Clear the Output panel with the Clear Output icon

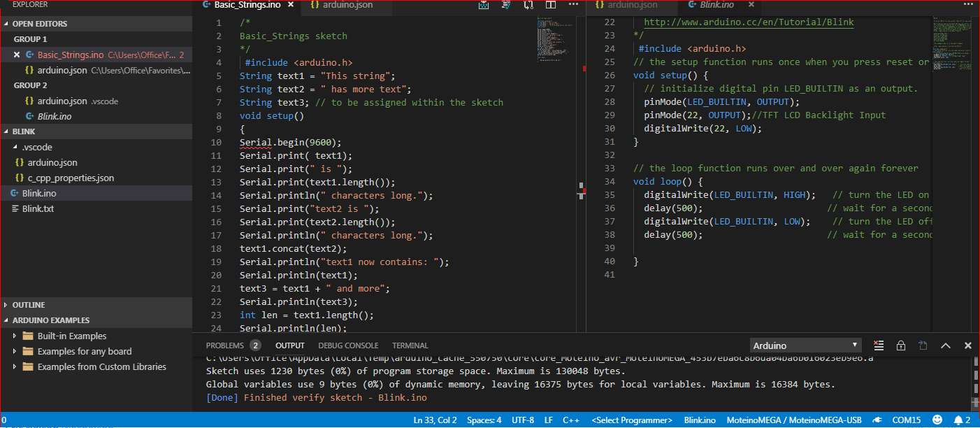(x=879, y=345)
